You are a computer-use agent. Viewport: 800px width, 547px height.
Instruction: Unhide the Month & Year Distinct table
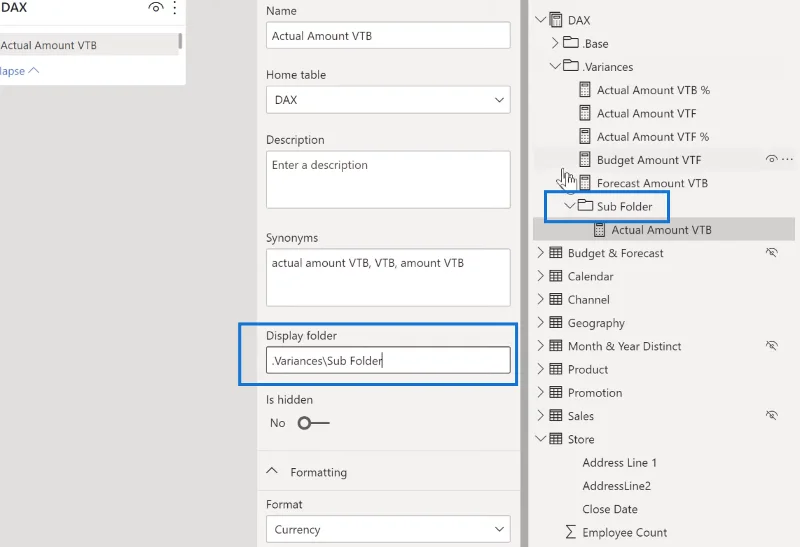click(772, 345)
